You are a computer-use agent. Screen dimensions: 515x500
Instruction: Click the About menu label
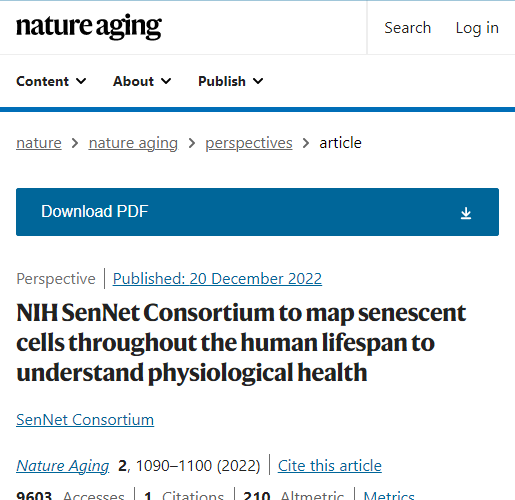[x=133, y=81]
